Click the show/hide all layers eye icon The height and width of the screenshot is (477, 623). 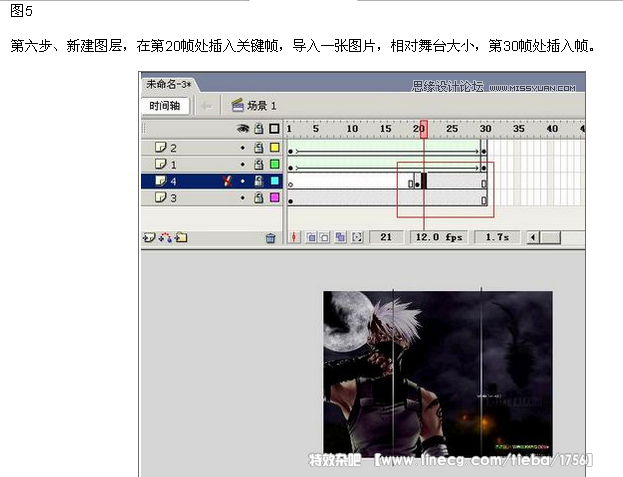point(243,128)
